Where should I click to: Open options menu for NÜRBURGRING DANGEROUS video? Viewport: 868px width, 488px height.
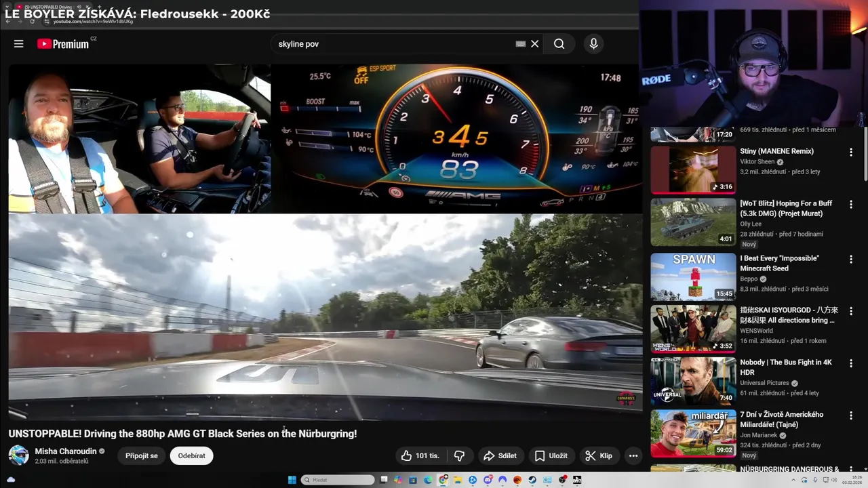click(x=850, y=469)
